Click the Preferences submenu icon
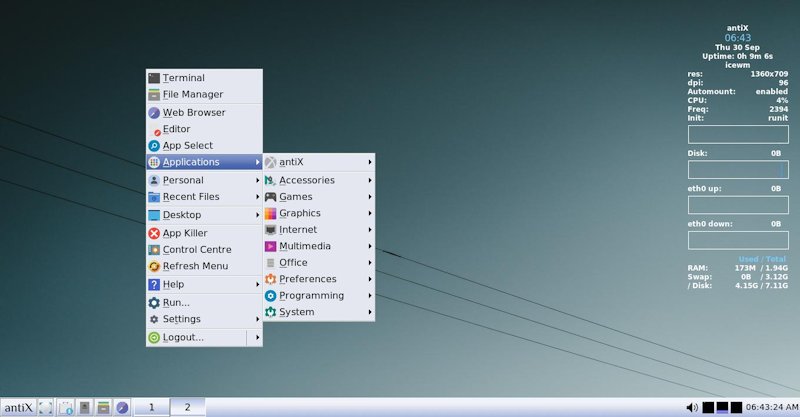 270,279
